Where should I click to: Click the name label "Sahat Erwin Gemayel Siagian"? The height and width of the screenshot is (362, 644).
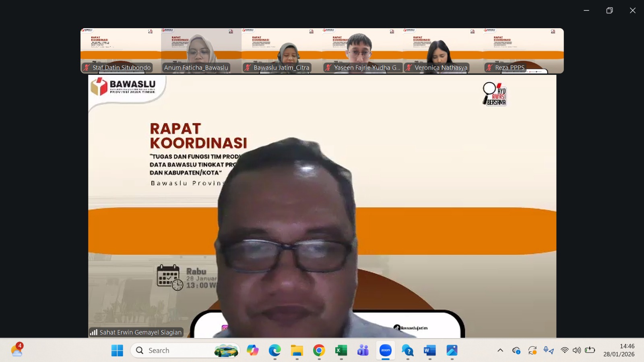pos(140,332)
